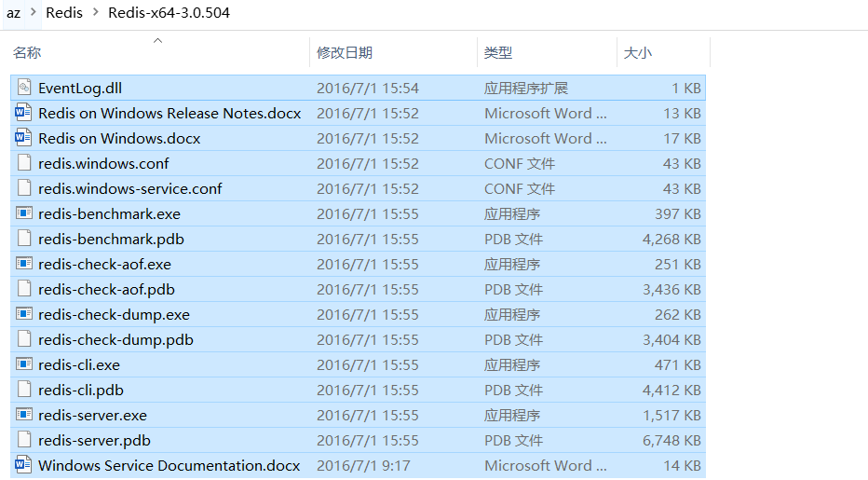Expand the chevron after az in breadcrumb
The image size is (868, 480).
click(x=34, y=11)
